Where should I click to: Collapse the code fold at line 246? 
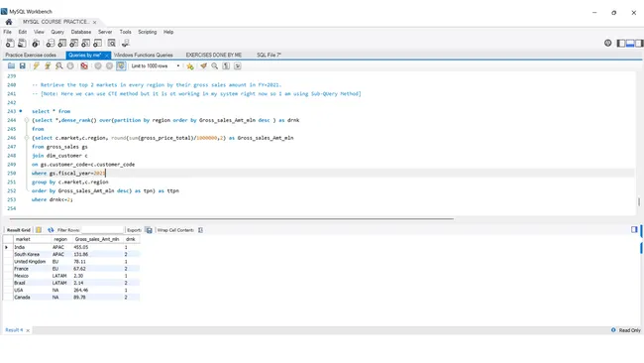tap(27, 138)
